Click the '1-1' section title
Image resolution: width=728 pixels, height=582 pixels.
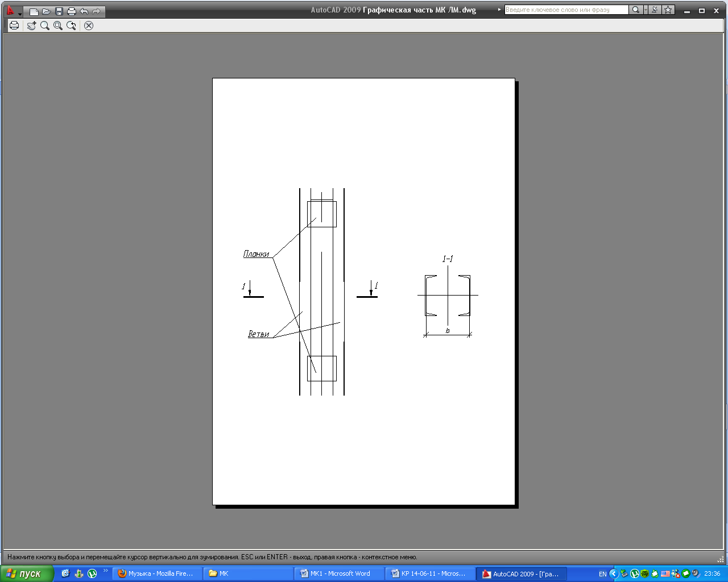click(448, 259)
